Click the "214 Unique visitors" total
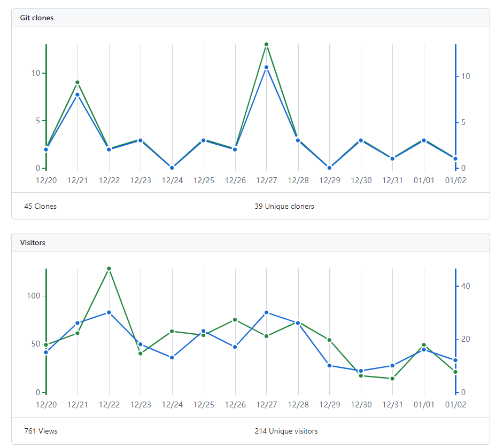The height and width of the screenshot is (448, 496). (x=286, y=431)
